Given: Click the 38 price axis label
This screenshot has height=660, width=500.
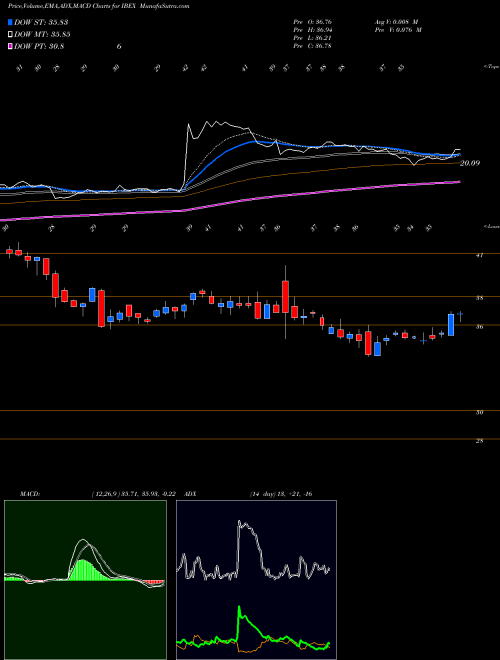Looking at the screenshot, I should (x=479, y=298).
